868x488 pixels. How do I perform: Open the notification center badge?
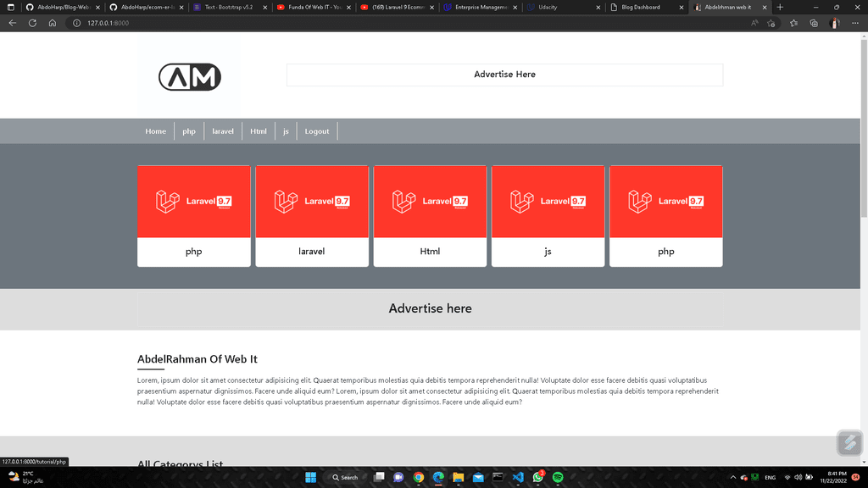856,477
